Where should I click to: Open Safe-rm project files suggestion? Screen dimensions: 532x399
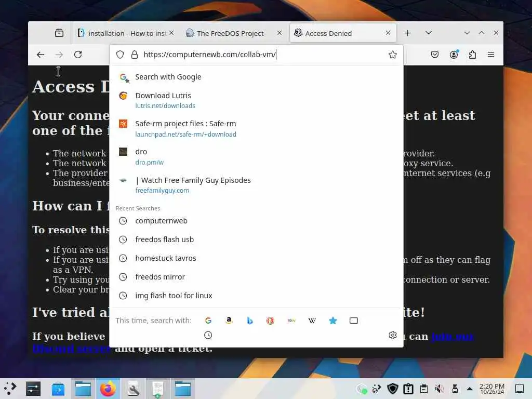[x=256, y=129]
